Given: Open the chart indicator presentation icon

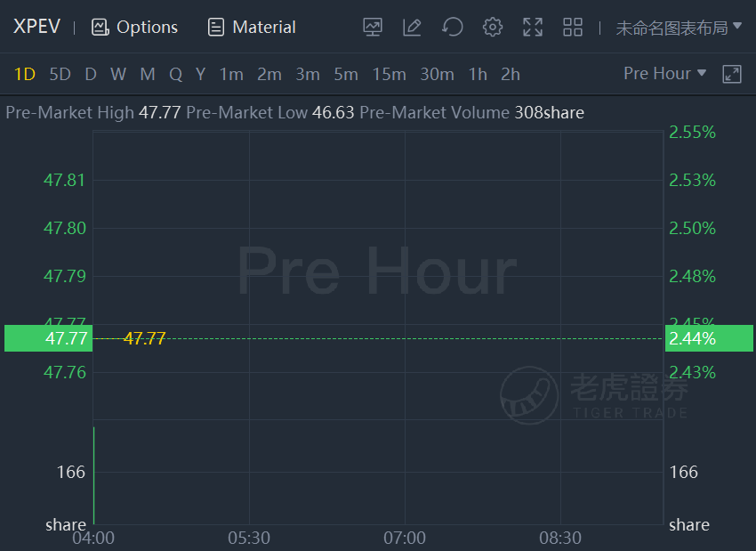Looking at the screenshot, I should click(x=372, y=27).
